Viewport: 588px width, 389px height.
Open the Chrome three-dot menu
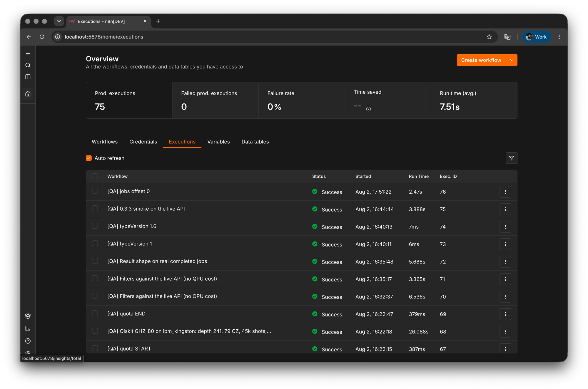(559, 37)
